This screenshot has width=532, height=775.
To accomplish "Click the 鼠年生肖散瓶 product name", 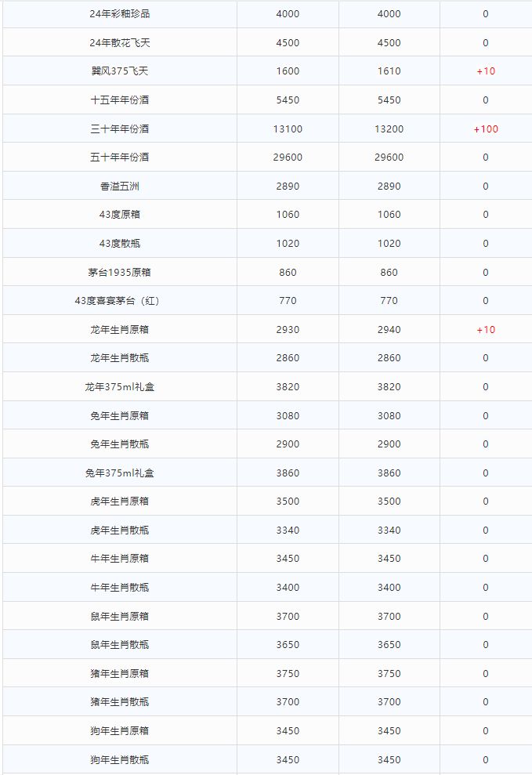I will pos(120,644).
